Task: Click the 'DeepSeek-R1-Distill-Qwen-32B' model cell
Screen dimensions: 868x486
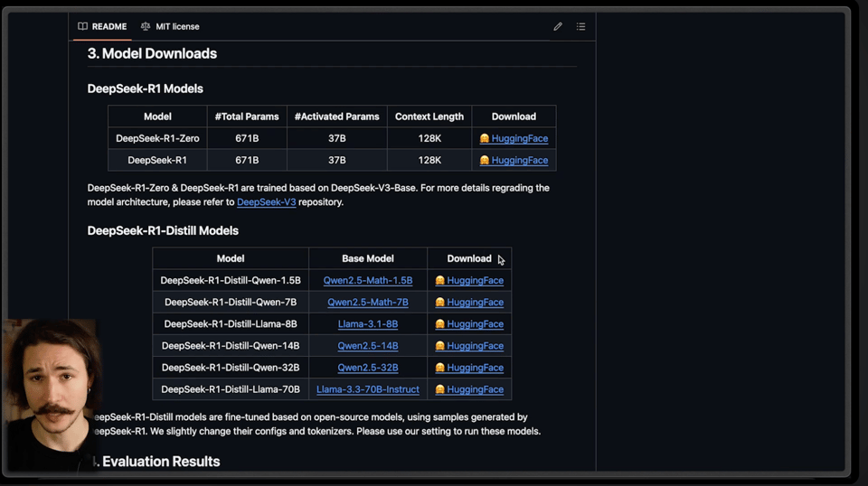Action: point(231,368)
